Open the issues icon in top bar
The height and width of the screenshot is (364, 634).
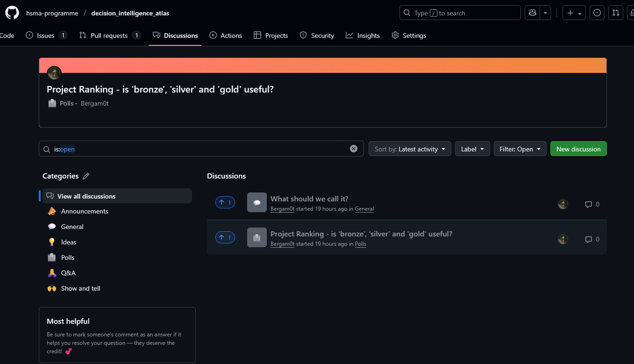597,13
